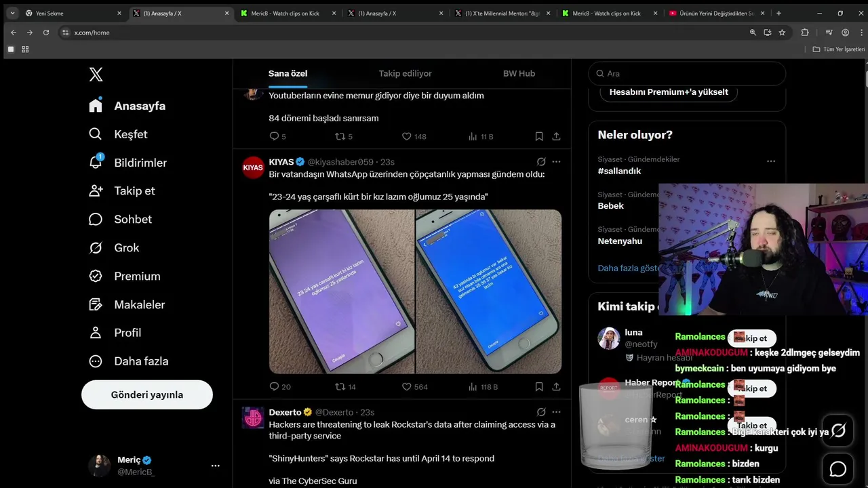Open Profil person icon
This screenshot has width=868, height=488.
pyautogui.click(x=96, y=333)
